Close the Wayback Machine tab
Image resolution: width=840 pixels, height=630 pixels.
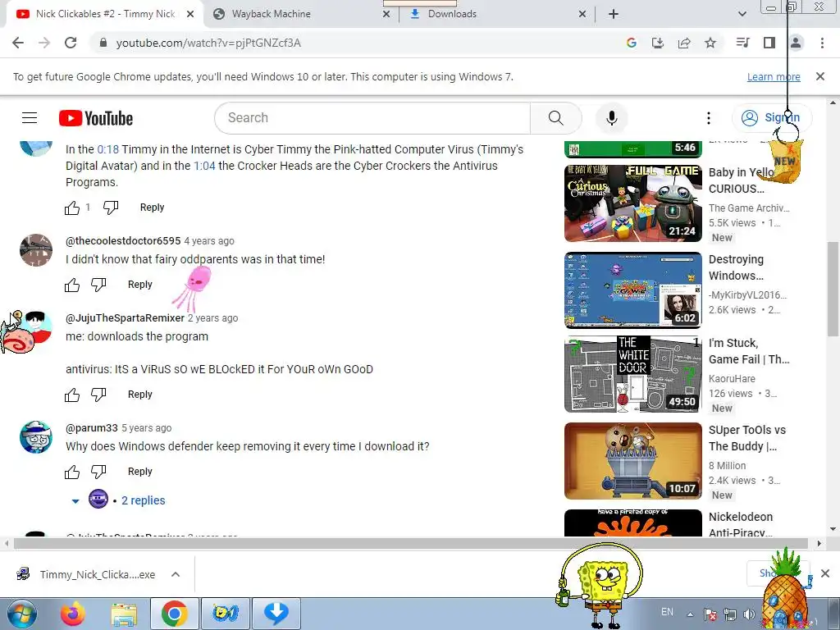pos(386,15)
